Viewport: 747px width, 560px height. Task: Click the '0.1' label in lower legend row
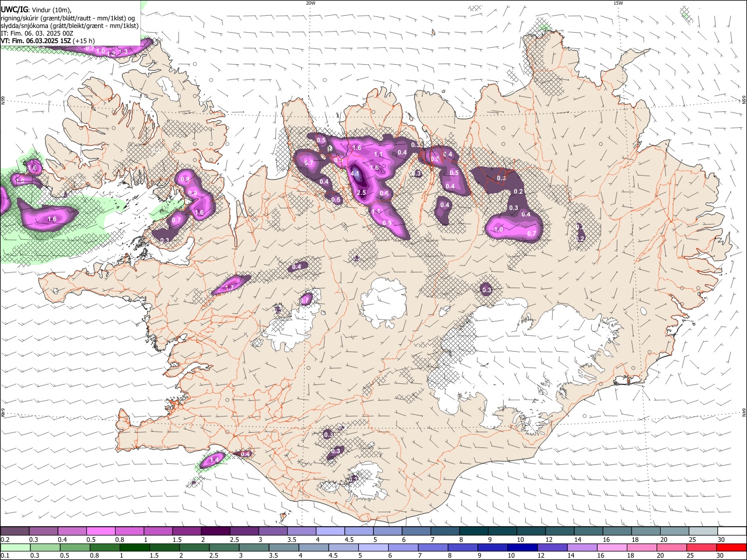click(x=6, y=555)
